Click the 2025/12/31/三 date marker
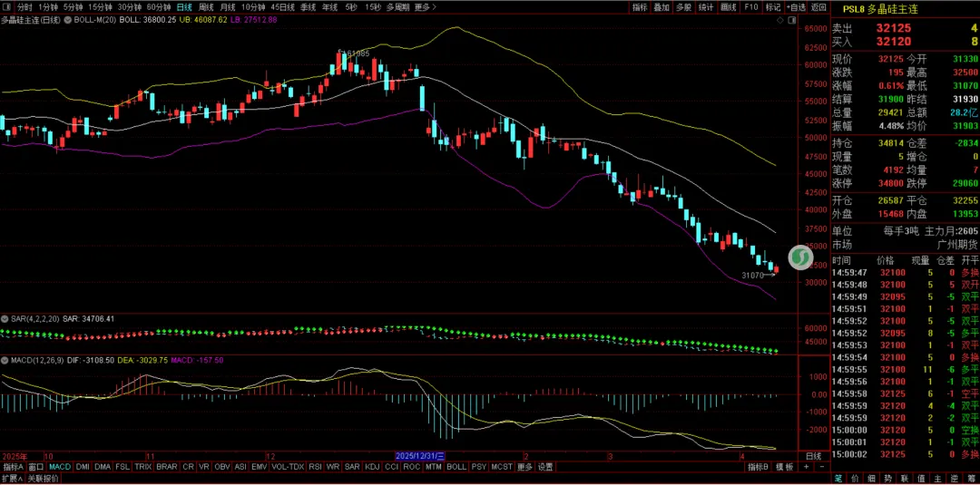Image resolution: width=980 pixels, height=485 pixels. tap(421, 456)
